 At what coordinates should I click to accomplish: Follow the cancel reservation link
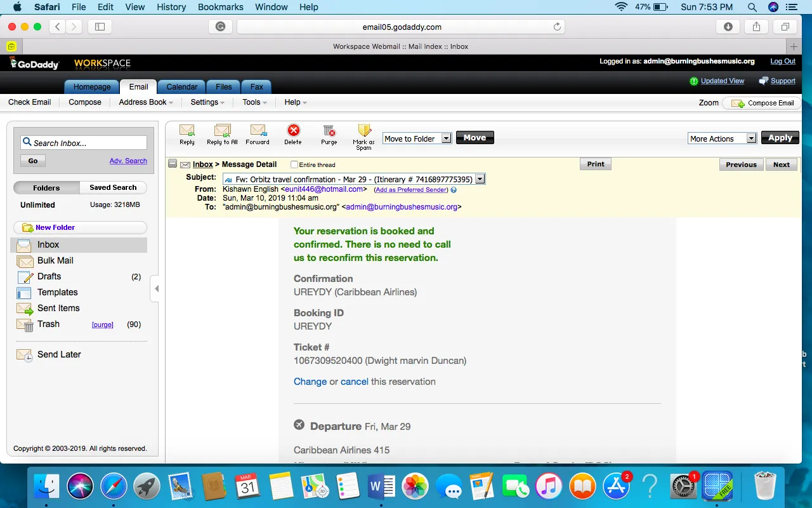354,382
